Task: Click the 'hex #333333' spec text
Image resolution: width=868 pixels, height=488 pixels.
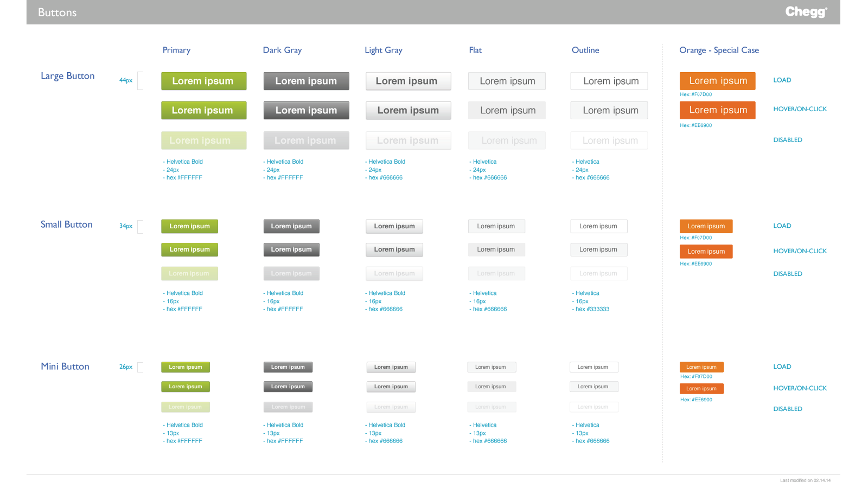Action: pyautogui.click(x=592, y=309)
